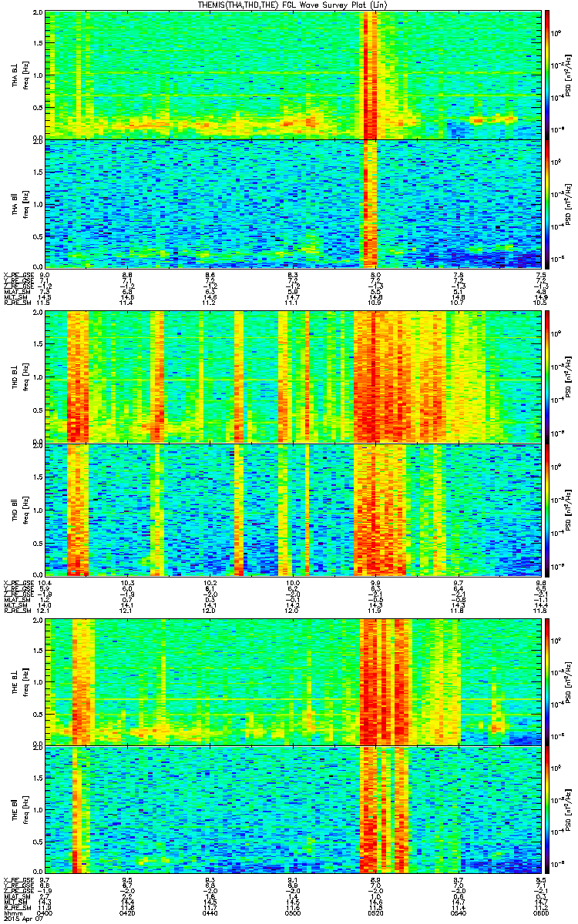Click the 0420 time tick label

128,914
